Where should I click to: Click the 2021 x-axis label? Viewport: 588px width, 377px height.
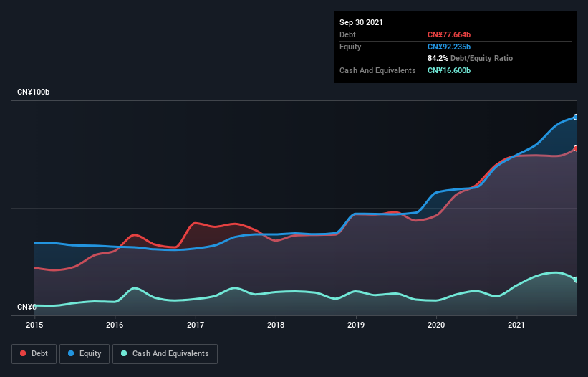(x=516, y=325)
